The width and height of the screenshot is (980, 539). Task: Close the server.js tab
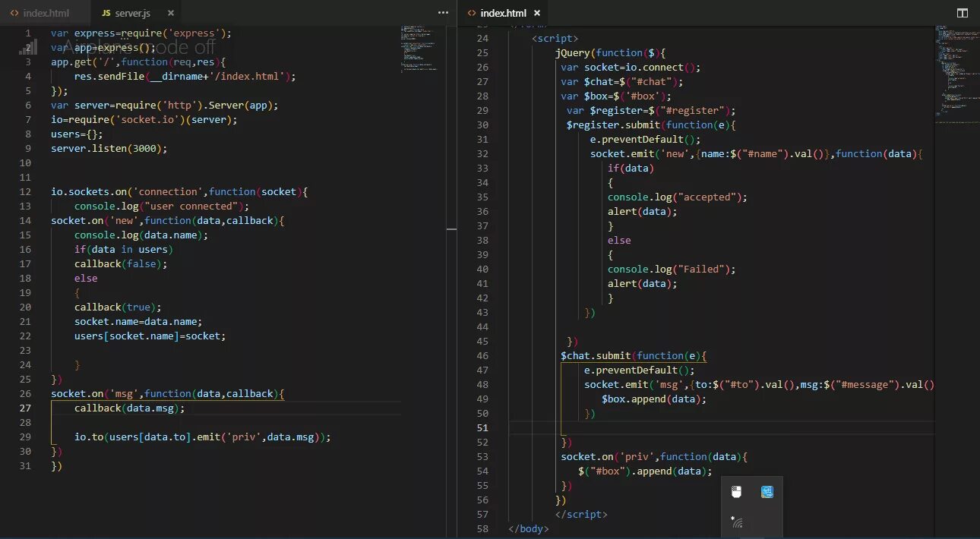[171, 13]
